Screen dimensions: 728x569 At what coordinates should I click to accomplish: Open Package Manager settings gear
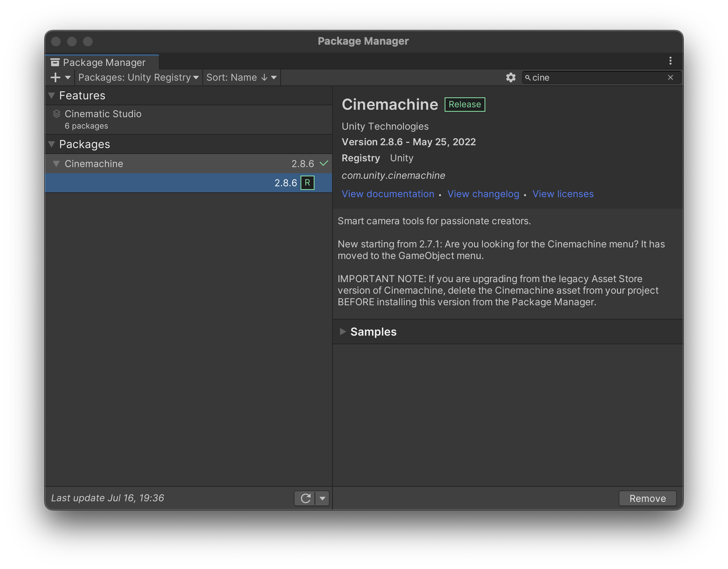pos(511,77)
